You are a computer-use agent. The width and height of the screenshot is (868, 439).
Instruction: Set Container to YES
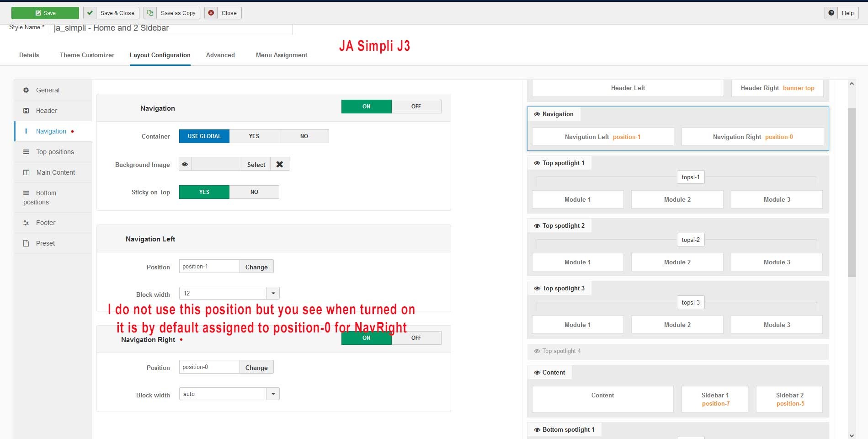tap(254, 136)
